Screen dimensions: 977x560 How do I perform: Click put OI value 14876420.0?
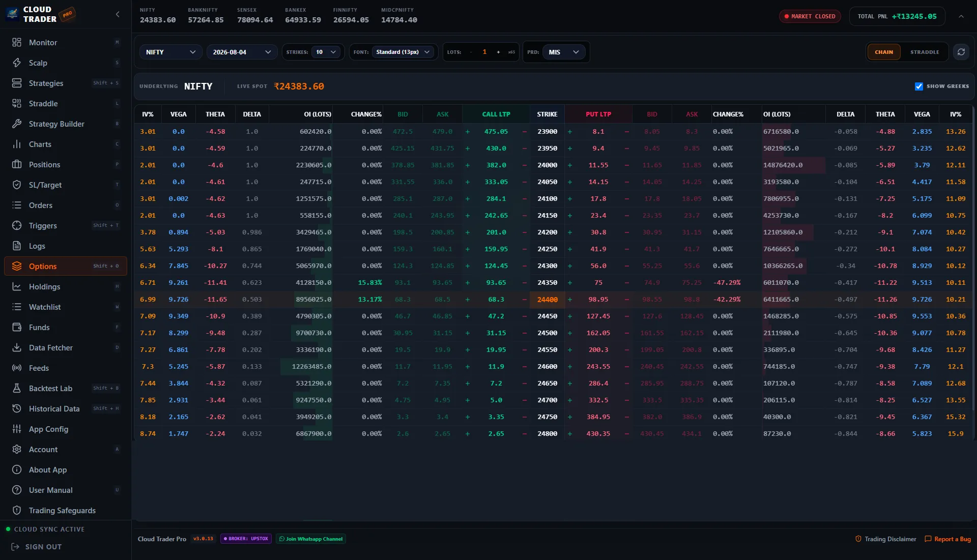pos(783,165)
